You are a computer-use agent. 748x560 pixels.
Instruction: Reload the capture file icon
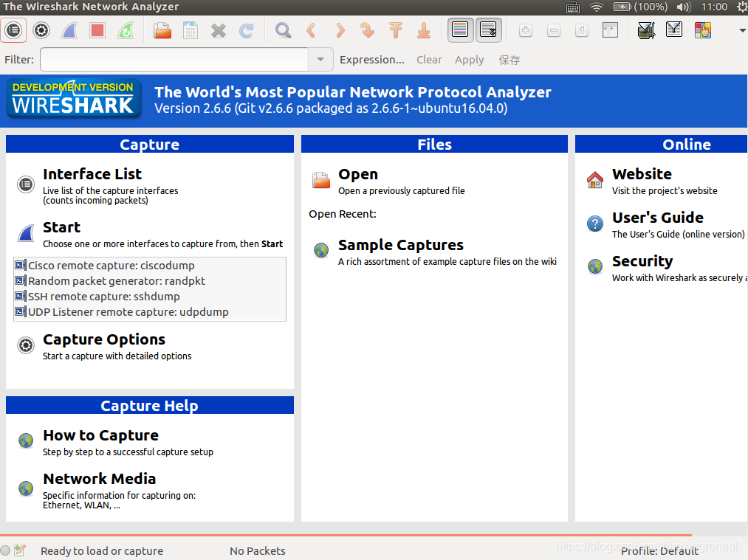pyautogui.click(x=247, y=30)
